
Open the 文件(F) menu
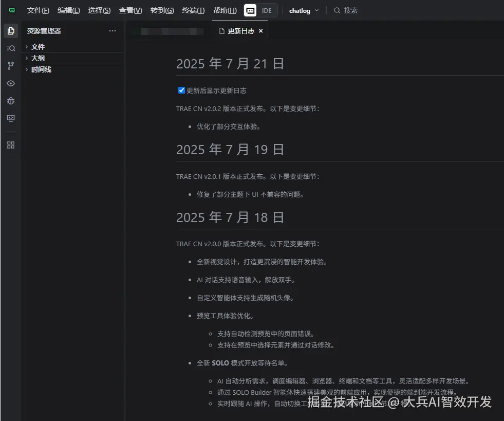coord(38,11)
